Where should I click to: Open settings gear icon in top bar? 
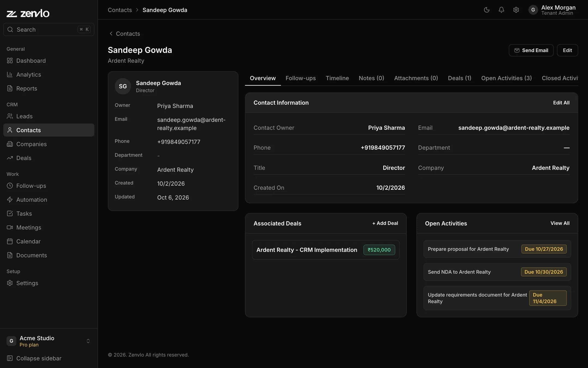pos(516,10)
